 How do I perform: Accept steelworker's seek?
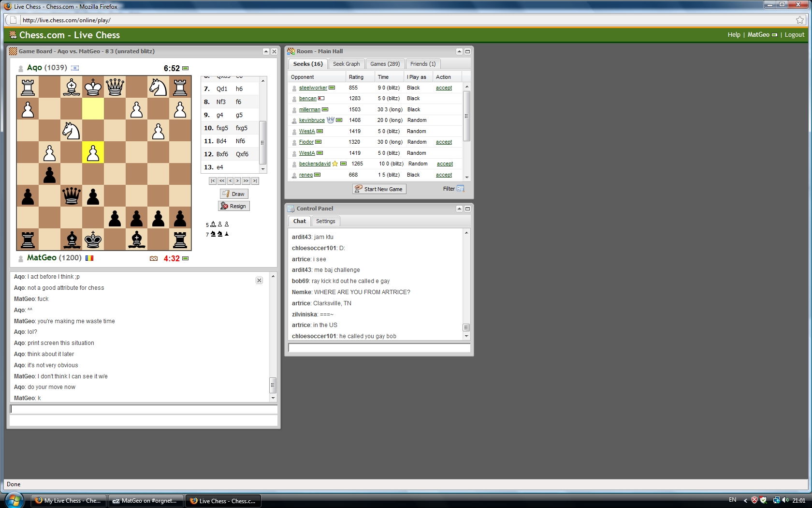pyautogui.click(x=444, y=88)
